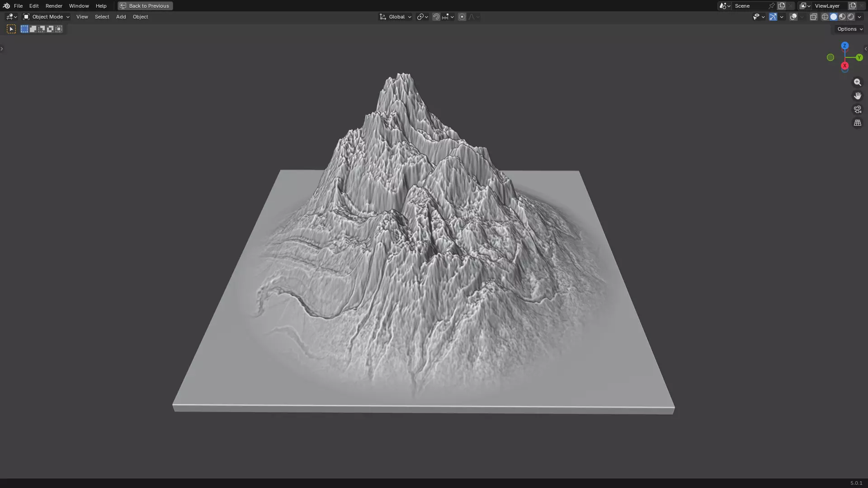The width and height of the screenshot is (868, 488).
Task: Toggle X-ray mode
Action: [x=814, y=17]
